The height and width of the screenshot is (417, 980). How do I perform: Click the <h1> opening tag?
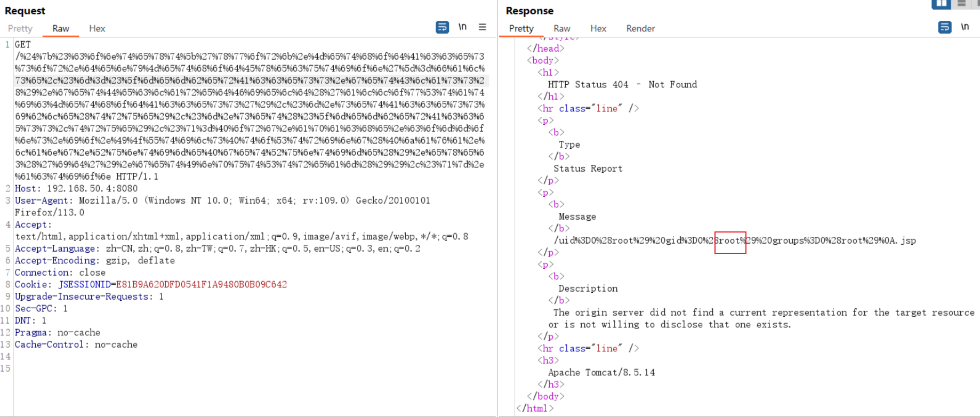(548, 73)
